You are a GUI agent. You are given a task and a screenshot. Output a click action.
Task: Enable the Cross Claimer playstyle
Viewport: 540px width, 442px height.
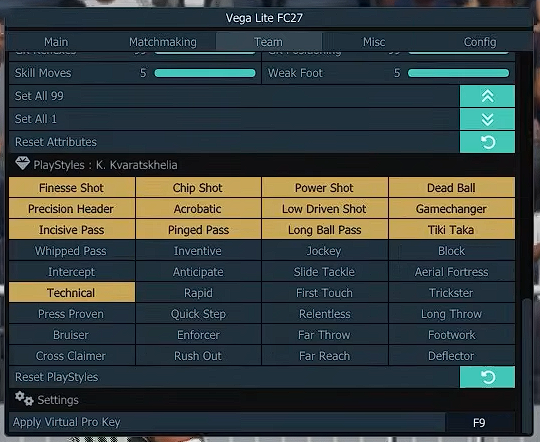point(72,356)
